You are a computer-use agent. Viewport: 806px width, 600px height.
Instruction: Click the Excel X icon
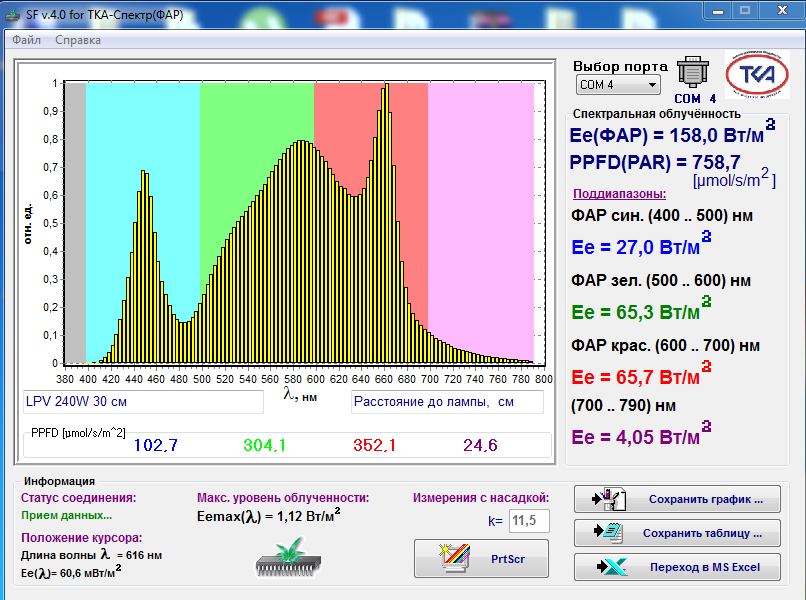point(612,567)
